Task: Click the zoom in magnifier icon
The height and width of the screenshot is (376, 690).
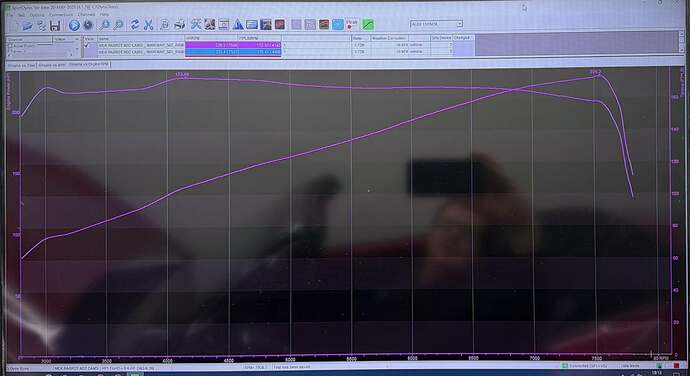Action: [104, 25]
